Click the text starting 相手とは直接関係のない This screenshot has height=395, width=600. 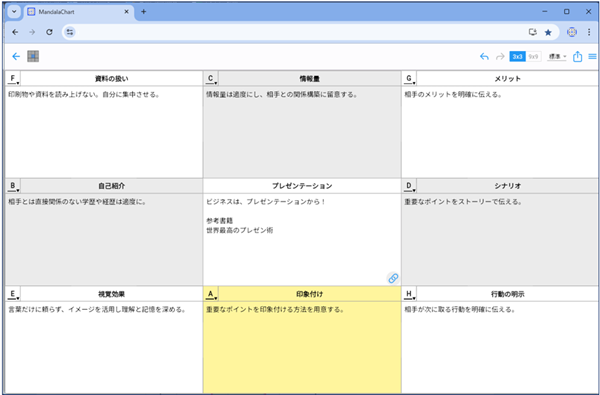coord(77,202)
